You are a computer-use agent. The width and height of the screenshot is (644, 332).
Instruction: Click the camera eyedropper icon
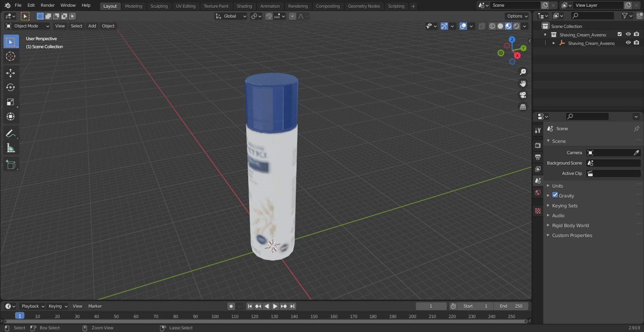pos(636,153)
